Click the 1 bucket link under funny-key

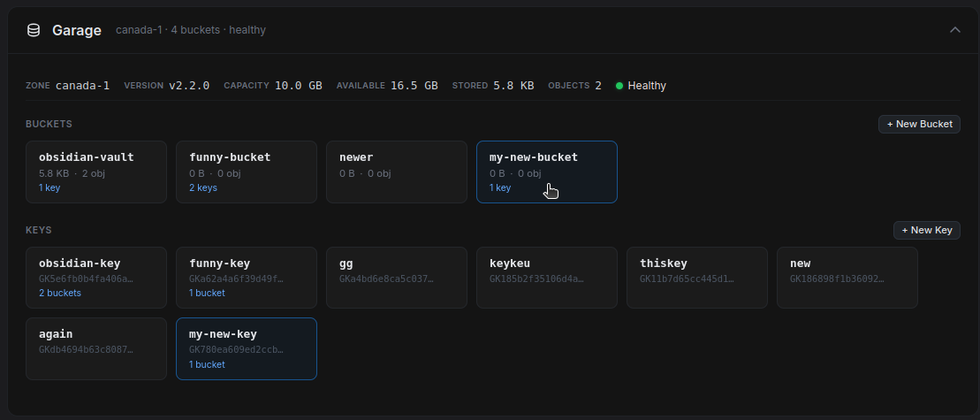click(x=207, y=293)
